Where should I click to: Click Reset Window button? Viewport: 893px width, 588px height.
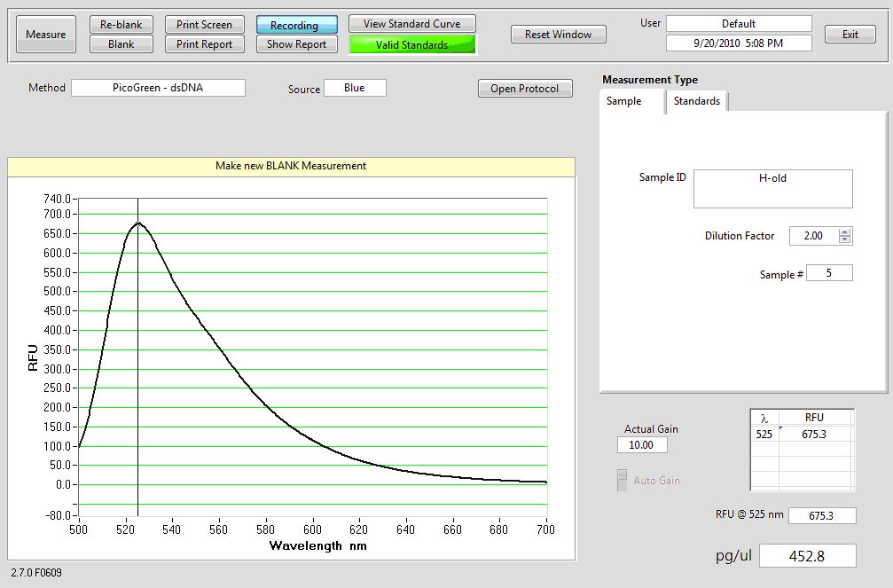(558, 35)
